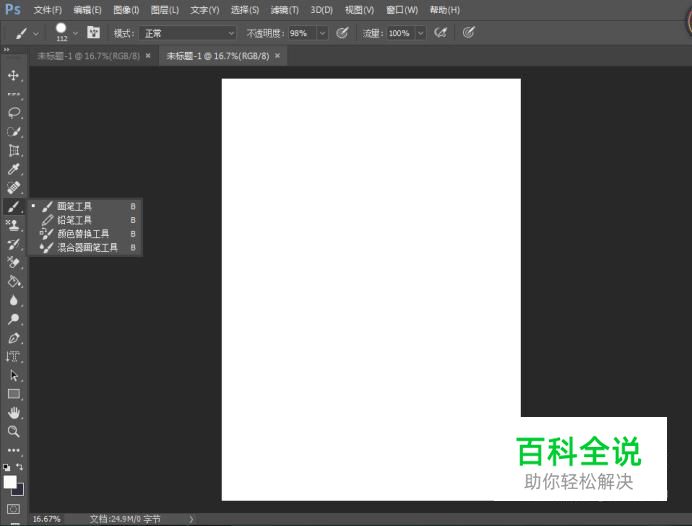Screen dimensions: 692x526
Task: Select the Marquee selection tool
Action: click(13, 94)
